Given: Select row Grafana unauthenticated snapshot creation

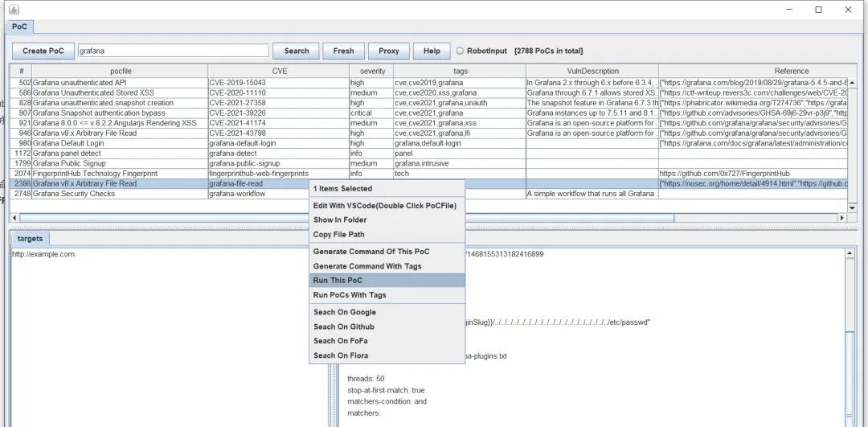Looking at the screenshot, I should click(429, 102).
